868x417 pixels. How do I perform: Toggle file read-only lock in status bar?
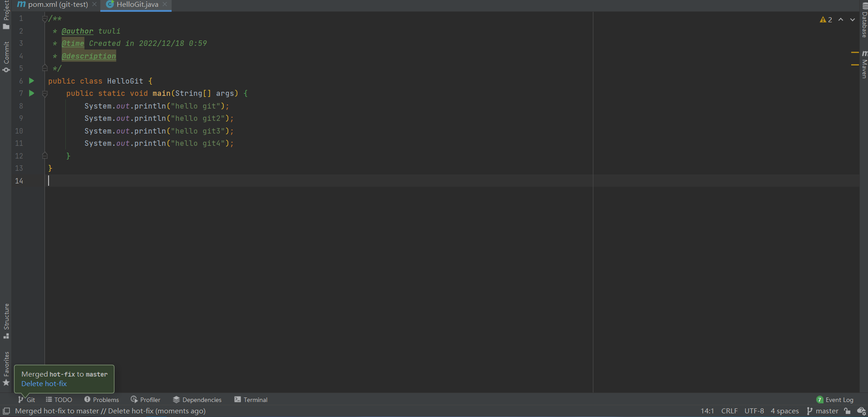point(847,411)
